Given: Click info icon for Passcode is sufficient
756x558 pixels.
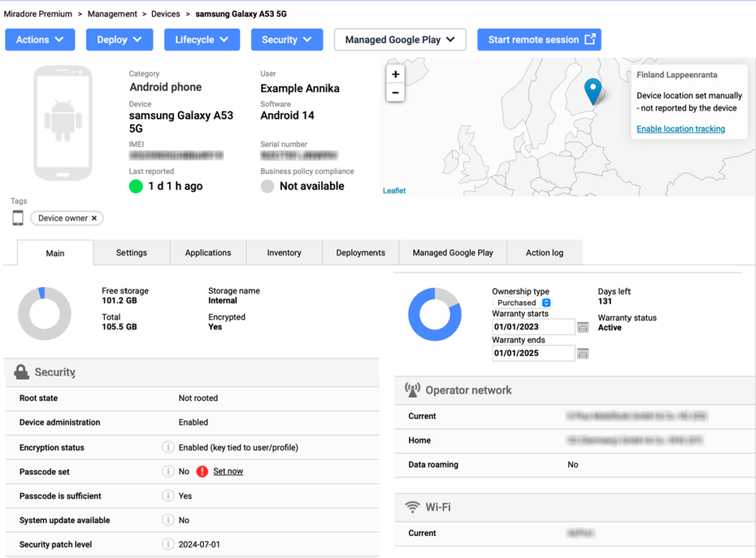Looking at the screenshot, I should click(168, 495).
